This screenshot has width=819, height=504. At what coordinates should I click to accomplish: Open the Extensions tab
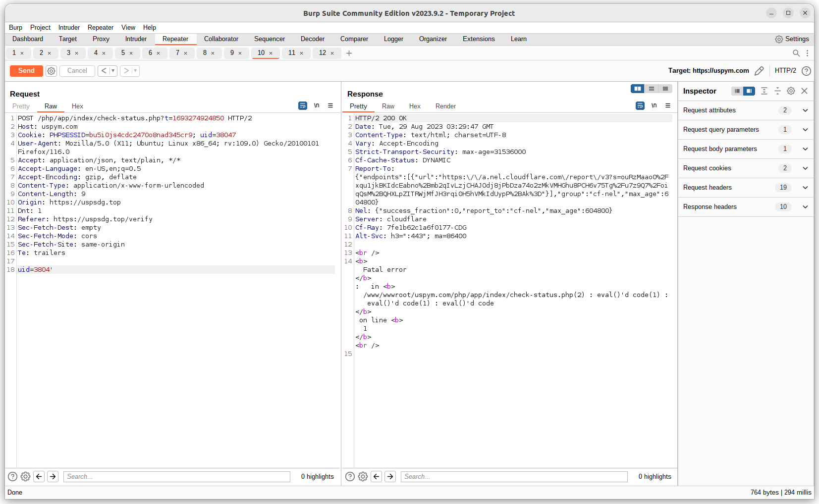pos(479,39)
